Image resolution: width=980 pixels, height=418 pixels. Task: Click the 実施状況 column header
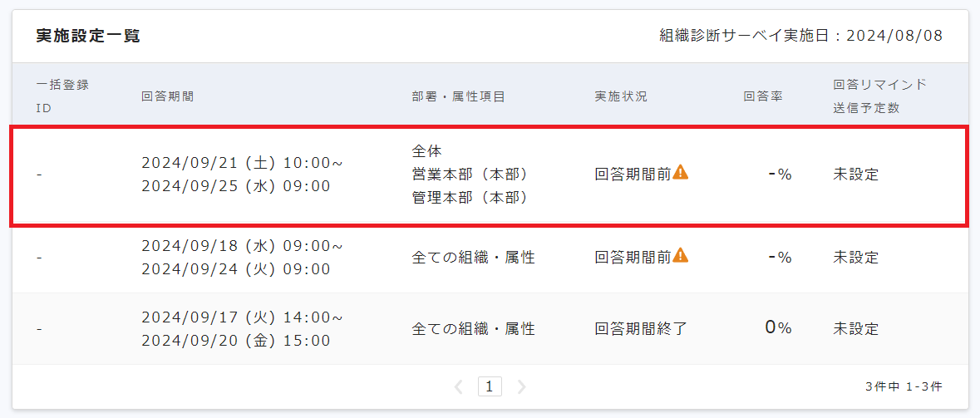pos(621,96)
